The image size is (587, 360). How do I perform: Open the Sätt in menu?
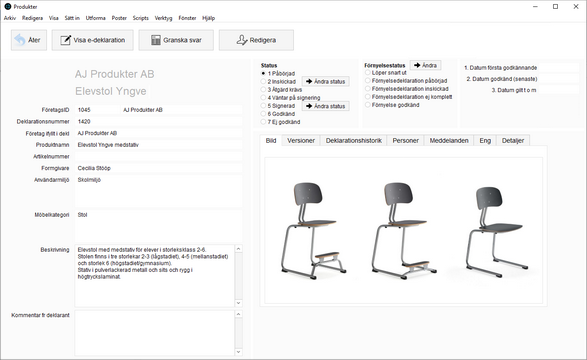[x=72, y=18]
